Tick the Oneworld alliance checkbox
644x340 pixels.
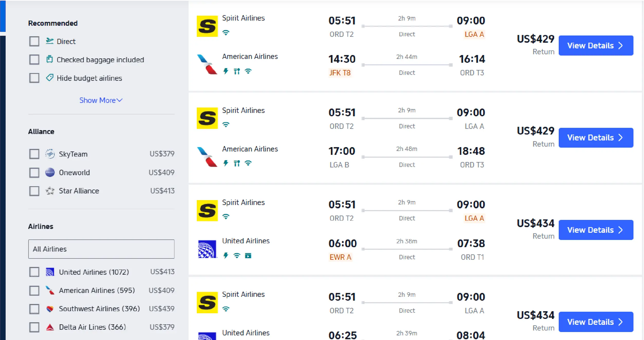(34, 173)
